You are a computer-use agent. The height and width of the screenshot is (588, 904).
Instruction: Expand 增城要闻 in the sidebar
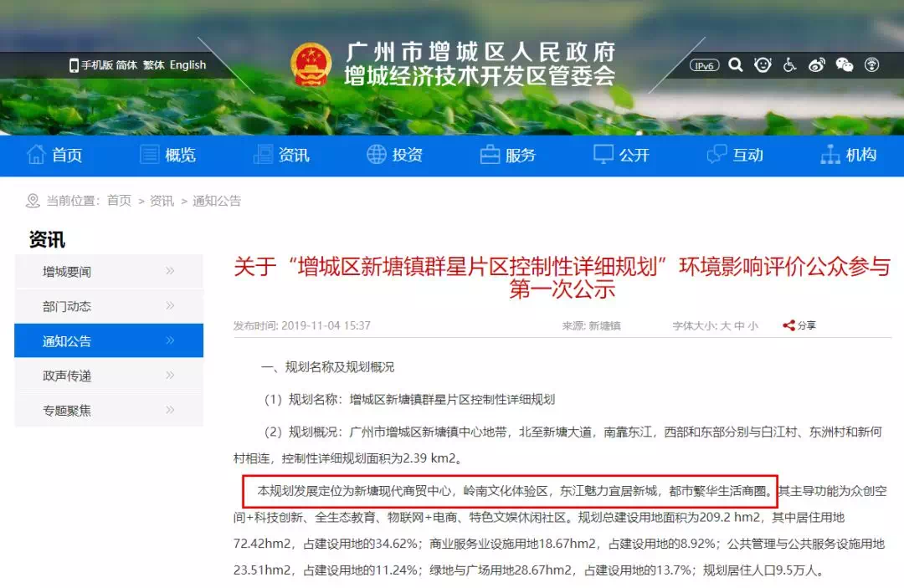pyautogui.click(x=109, y=271)
